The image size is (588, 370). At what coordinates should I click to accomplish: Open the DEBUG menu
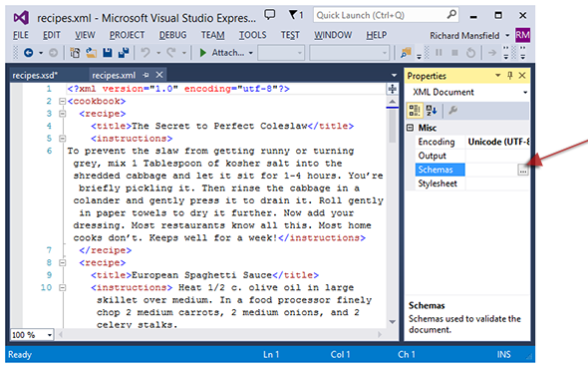tap(172, 35)
